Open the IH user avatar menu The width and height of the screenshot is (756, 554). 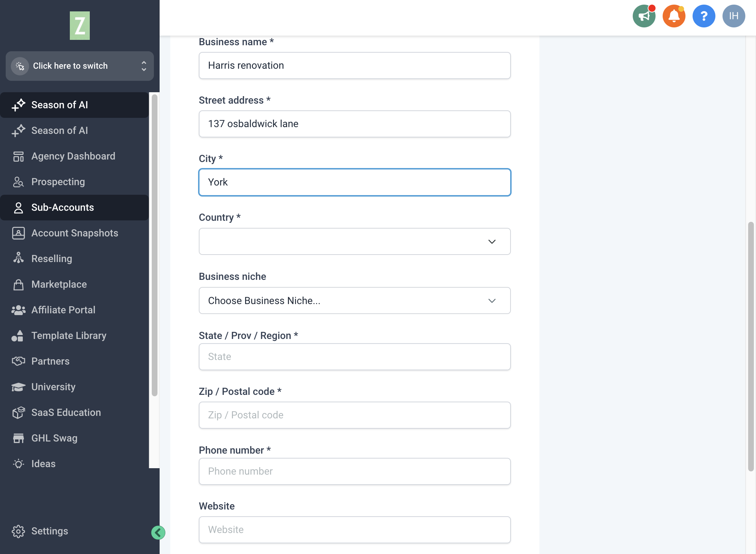pos(734,16)
